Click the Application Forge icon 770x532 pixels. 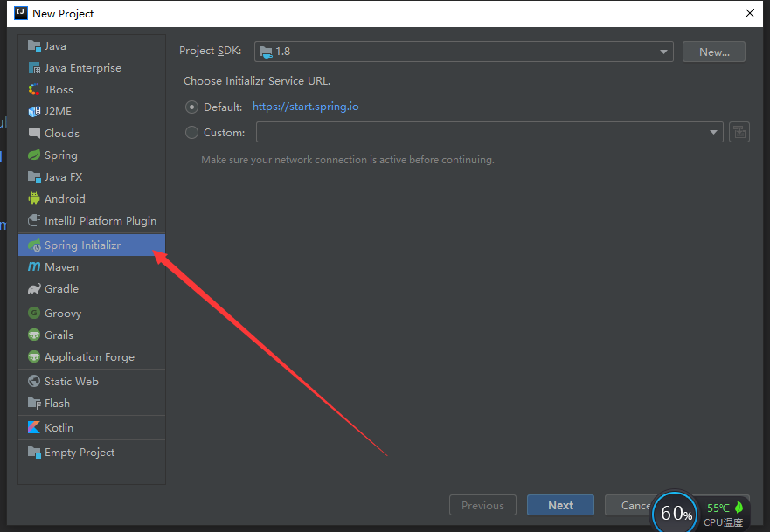[x=34, y=356]
